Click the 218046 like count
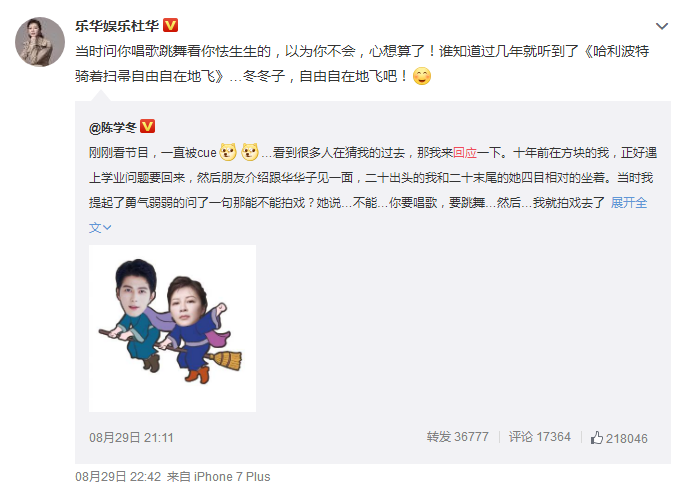 pyautogui.click(x=626, y=438)
